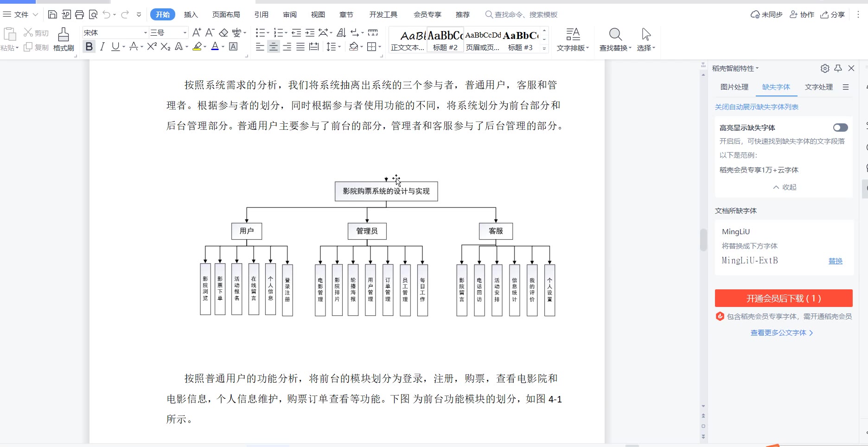The width and height of the screenshot is (868, 447).
Task: Justify paragraph text
Action: (x=300, y=46)
